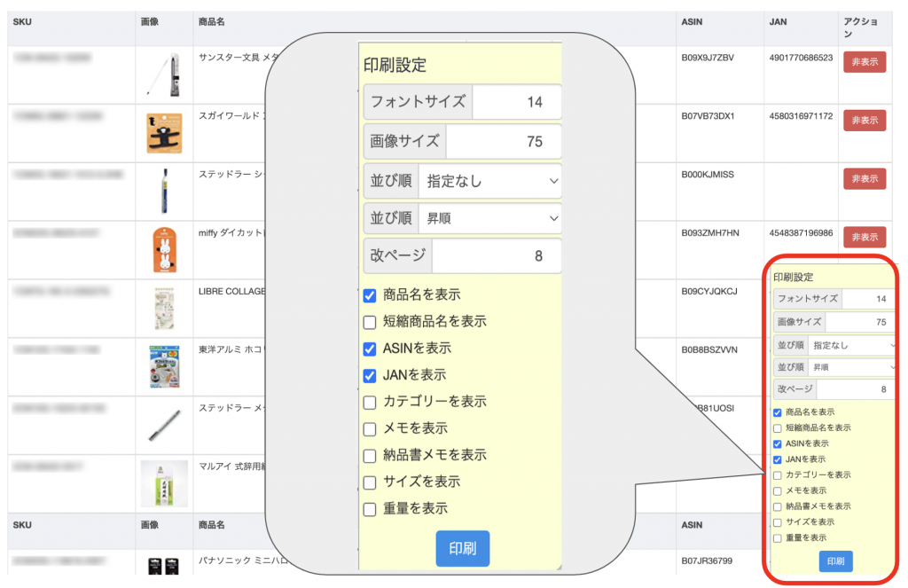Image resolution: width=908 pixels, height=588 pixels.
Task: Toggle ASINを表示 in the small print panel
Action: (777, 443)
